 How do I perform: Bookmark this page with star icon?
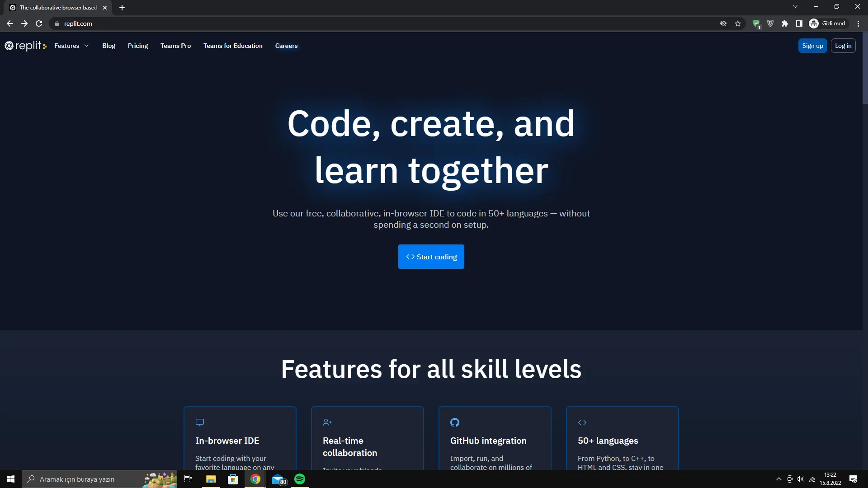coord(738,23)
